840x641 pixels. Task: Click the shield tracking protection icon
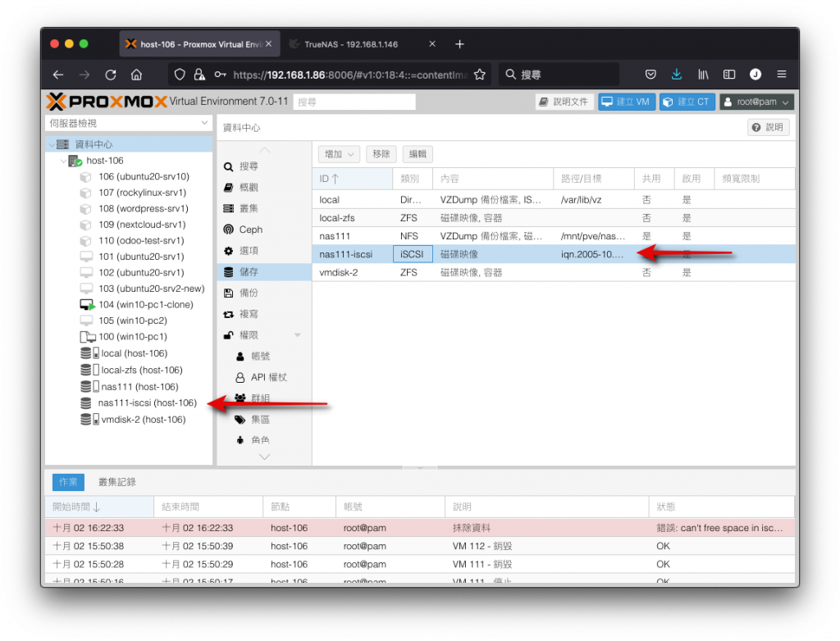point(180,75)
